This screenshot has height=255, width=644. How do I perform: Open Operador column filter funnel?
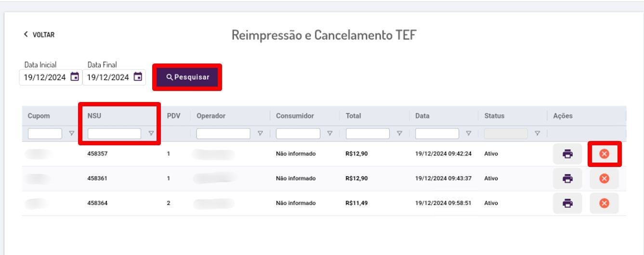(x=260, y=134)
